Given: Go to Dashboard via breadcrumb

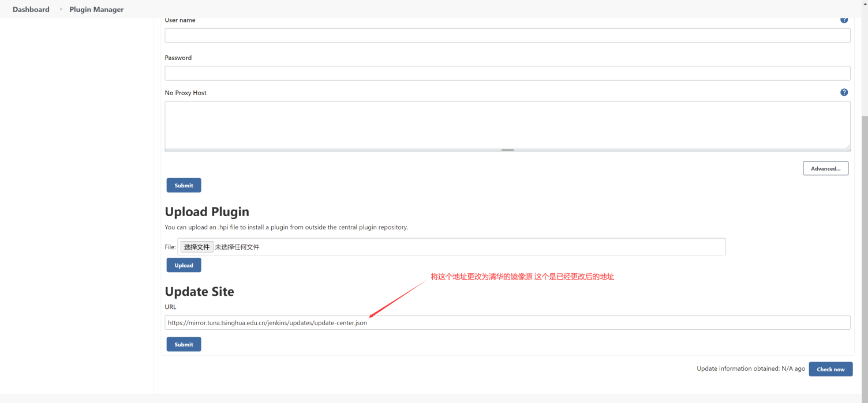Looking at the screenshot, I should 31,9.
